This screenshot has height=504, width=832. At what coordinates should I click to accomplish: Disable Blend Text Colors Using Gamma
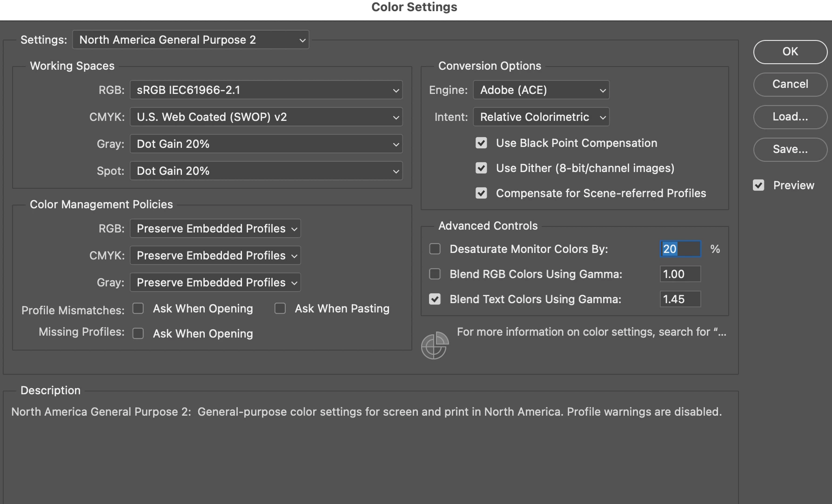[x=435, y=299]
